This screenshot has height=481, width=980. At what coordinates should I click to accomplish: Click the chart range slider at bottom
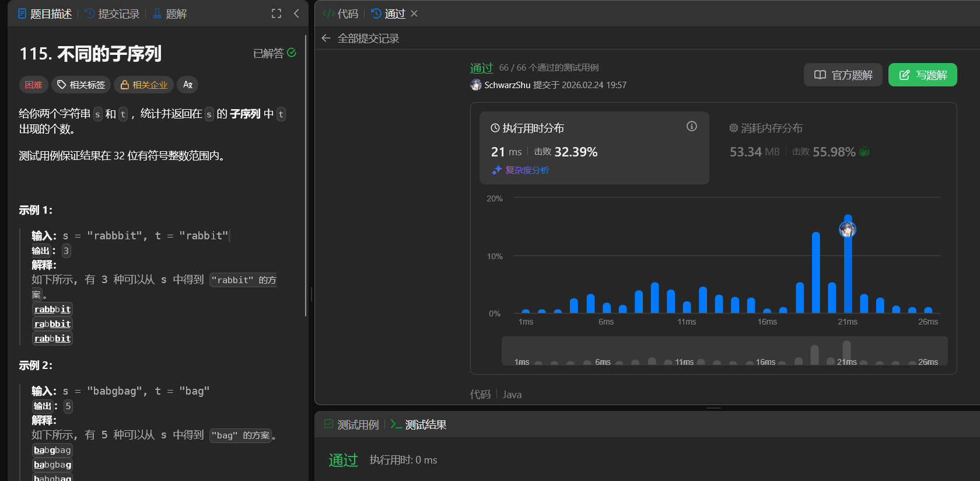[724, 352]
